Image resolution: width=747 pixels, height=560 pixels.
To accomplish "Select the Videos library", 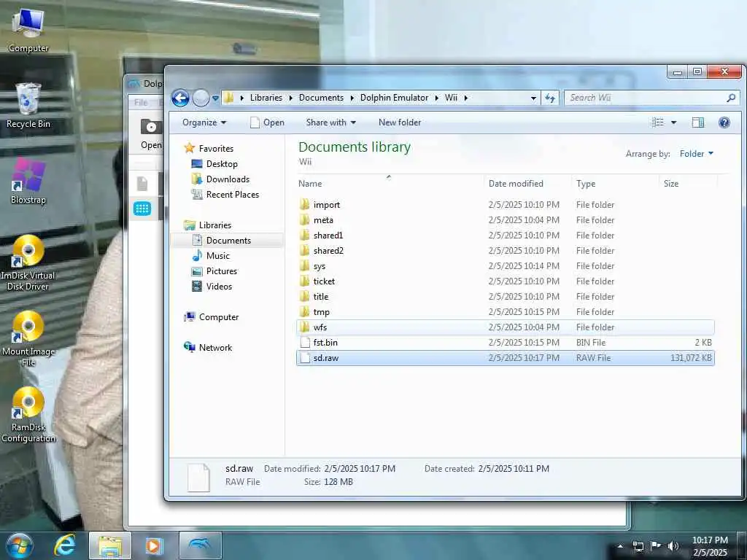I will (212, 286).
